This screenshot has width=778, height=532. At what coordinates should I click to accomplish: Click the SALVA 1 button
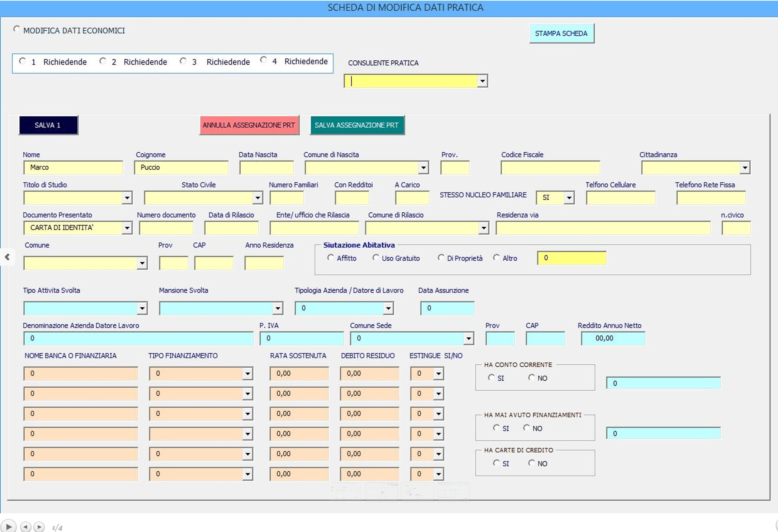(x=48, y=125)
